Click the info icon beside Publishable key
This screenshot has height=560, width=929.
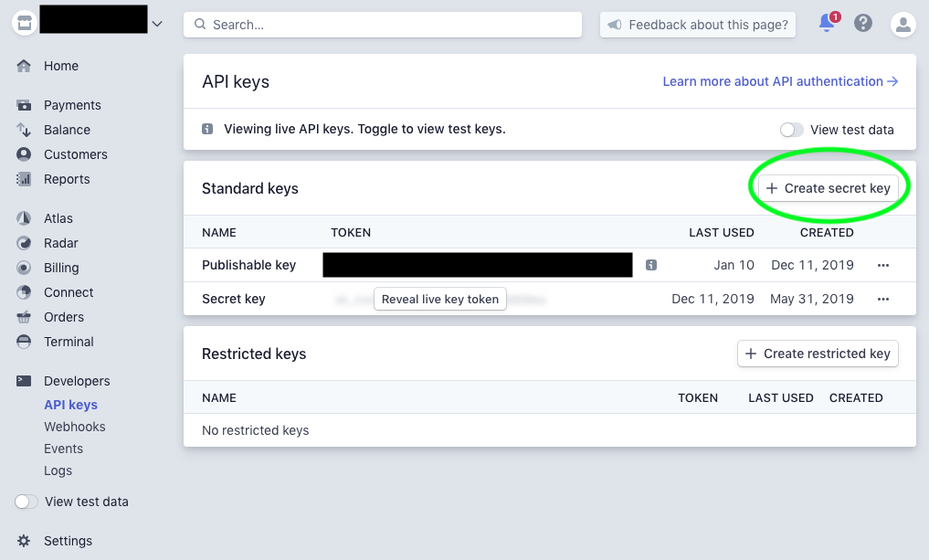coord(649,265)
